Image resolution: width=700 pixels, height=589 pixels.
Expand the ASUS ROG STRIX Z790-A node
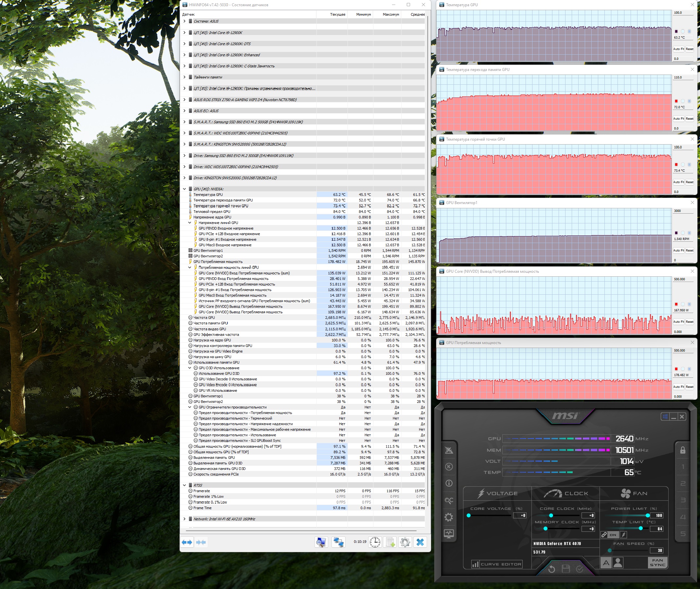pyautogui.click(x=184, y=99)
